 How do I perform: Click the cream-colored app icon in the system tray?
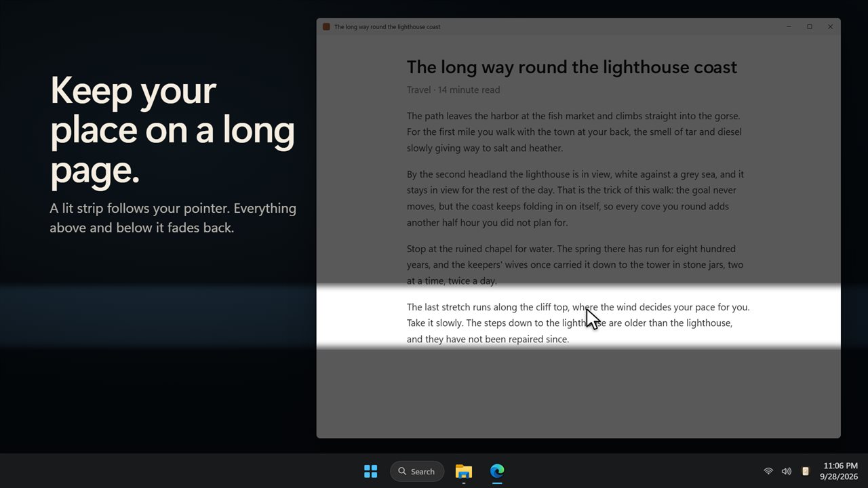[806, 471]
